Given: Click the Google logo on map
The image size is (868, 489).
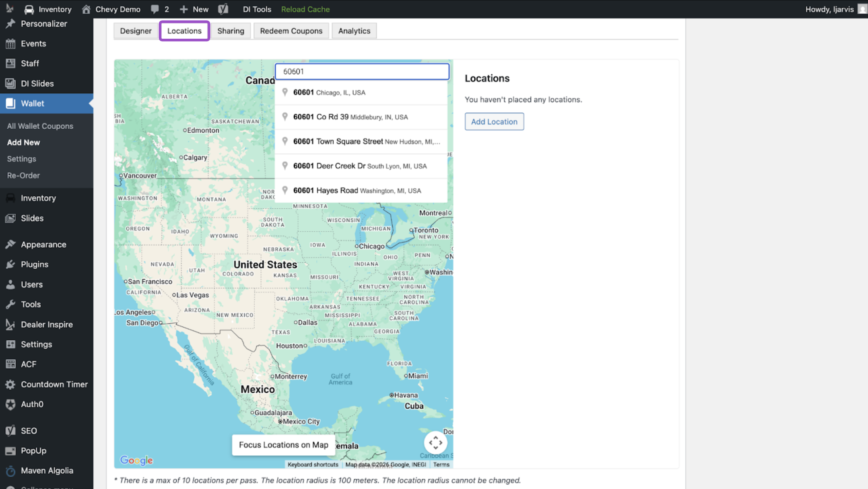Looking at the screenshot, I should click(136, 460).
